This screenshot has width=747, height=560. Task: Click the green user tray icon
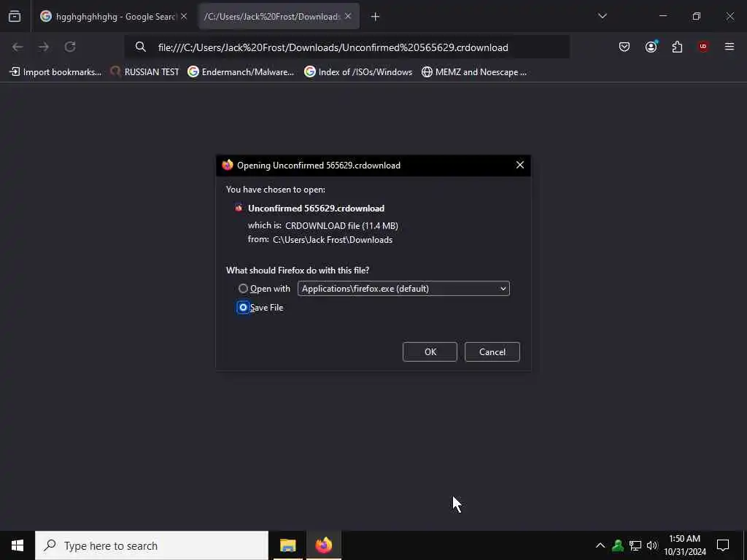618,545
